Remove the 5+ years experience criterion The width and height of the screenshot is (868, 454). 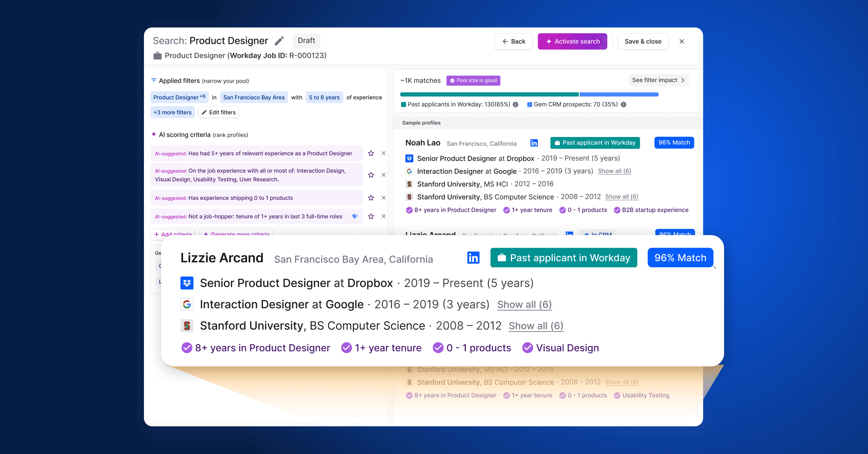pyautogui.click(x=383, y=153)
